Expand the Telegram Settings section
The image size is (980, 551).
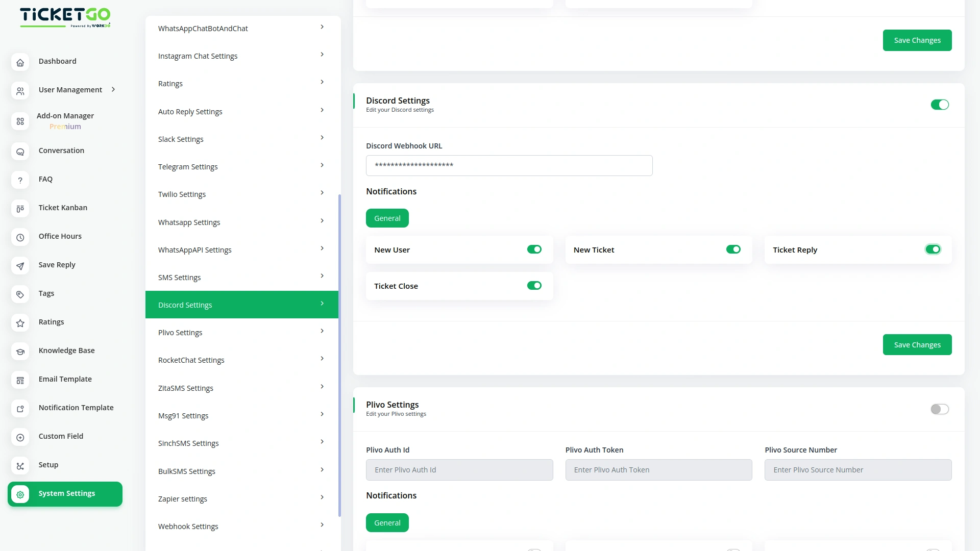241,166
